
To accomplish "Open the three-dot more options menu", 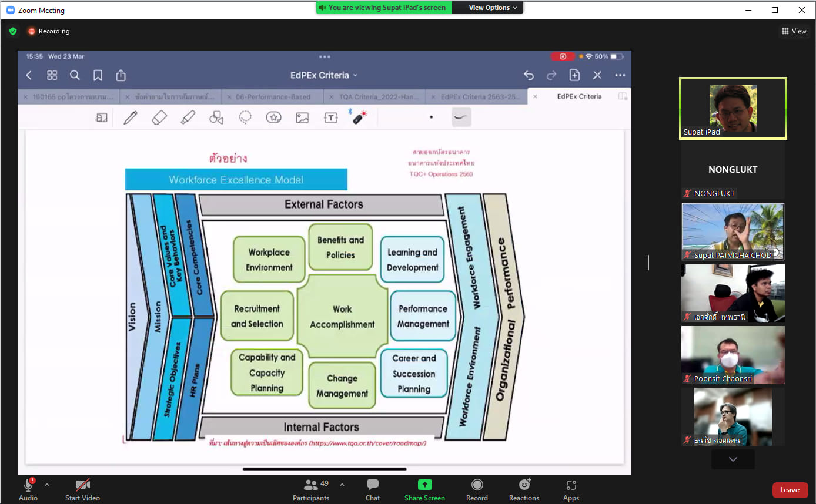I will pyautogui.click(x=620, y=75).
